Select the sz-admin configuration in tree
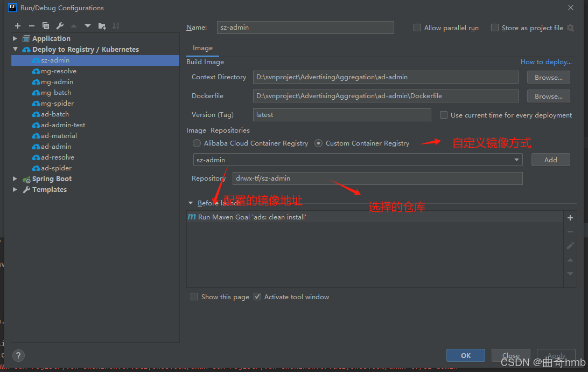Screen dimensions: 588x372 [95, 60]
